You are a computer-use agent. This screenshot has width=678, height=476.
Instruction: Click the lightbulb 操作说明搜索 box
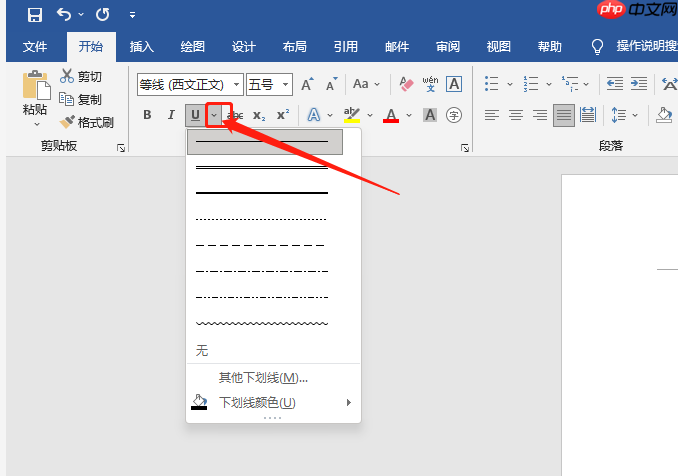click(x=633, y=46)
